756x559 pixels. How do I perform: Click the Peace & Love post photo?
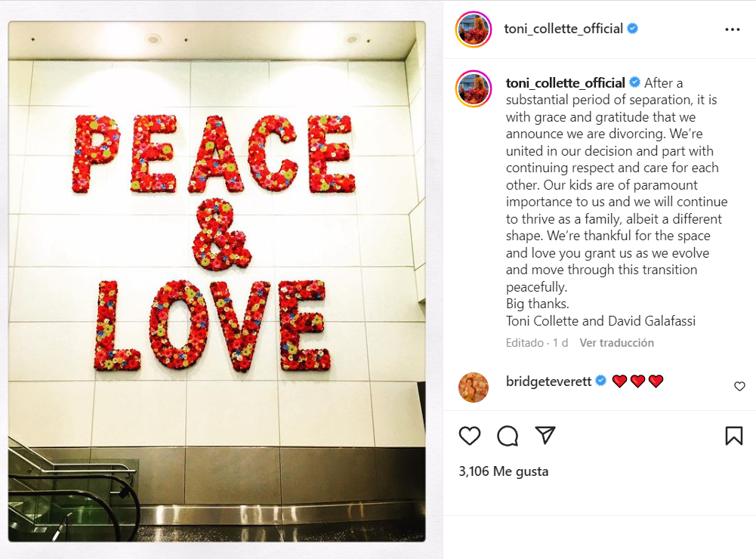click(217, 281)
